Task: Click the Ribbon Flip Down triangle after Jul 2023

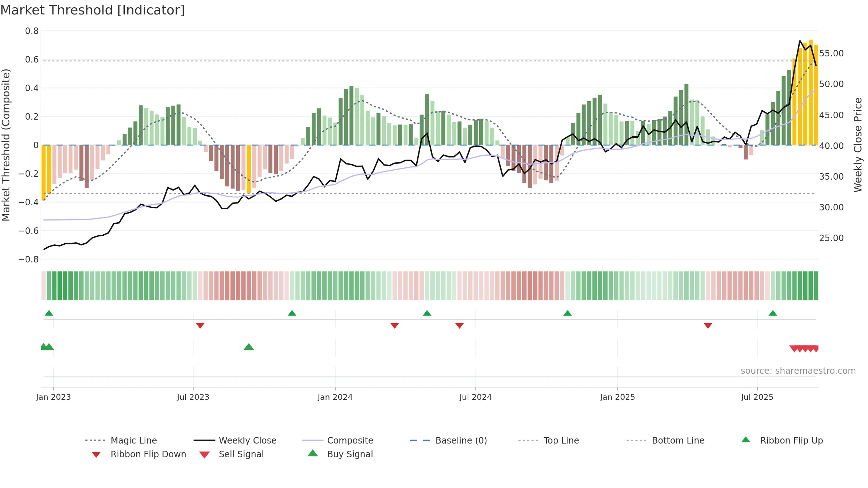Action: [x=200, y=326]
